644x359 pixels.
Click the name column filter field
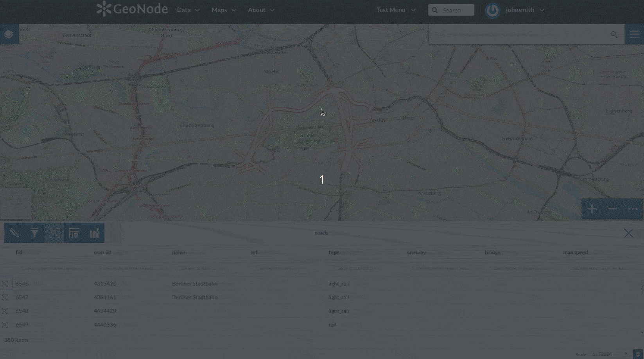pos(207,268)
